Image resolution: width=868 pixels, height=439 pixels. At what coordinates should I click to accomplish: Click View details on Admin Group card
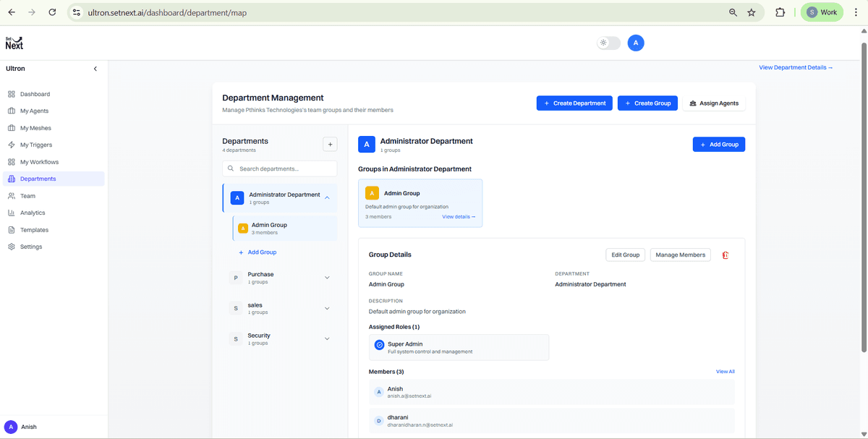click(x=459, y=216)
